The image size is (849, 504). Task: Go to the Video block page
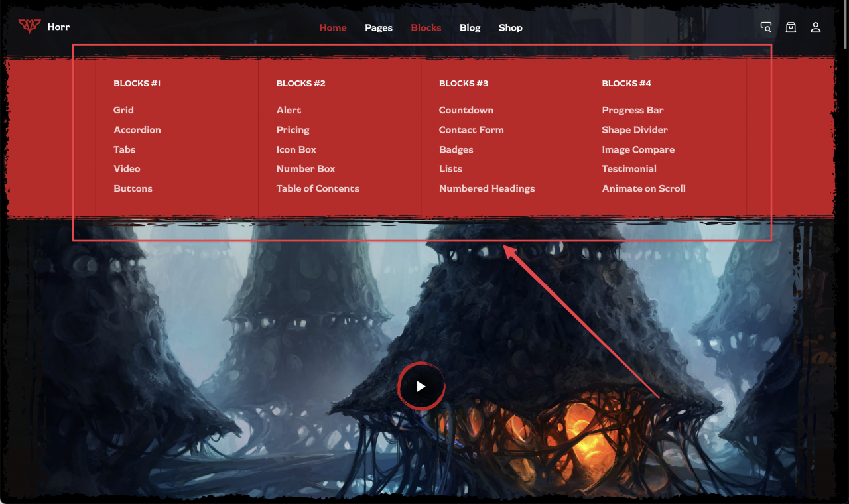127,169
